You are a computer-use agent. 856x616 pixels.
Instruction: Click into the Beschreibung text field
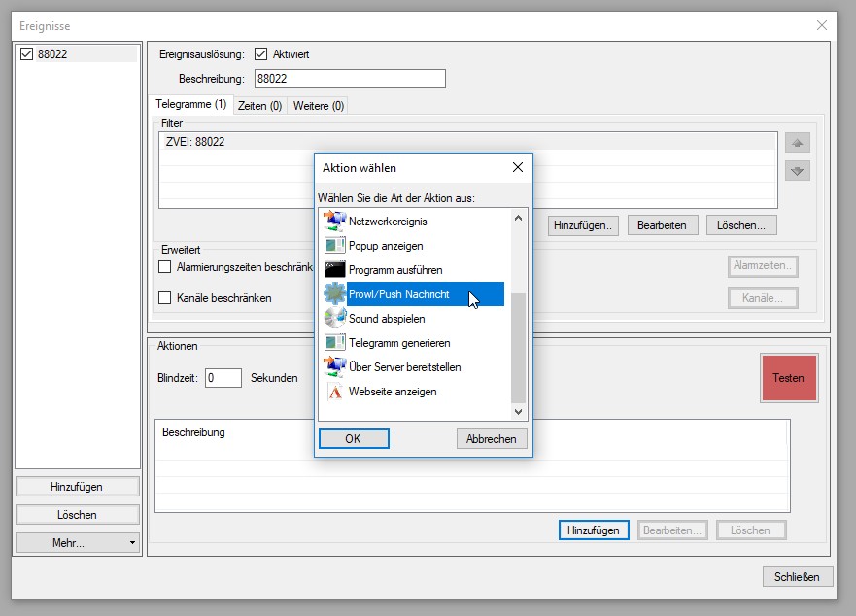pyautogui.click(x=349, y=79)
